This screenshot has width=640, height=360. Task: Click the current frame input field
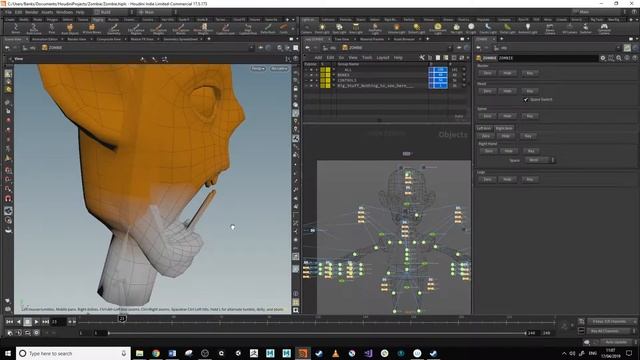click(x=58, y=322)
